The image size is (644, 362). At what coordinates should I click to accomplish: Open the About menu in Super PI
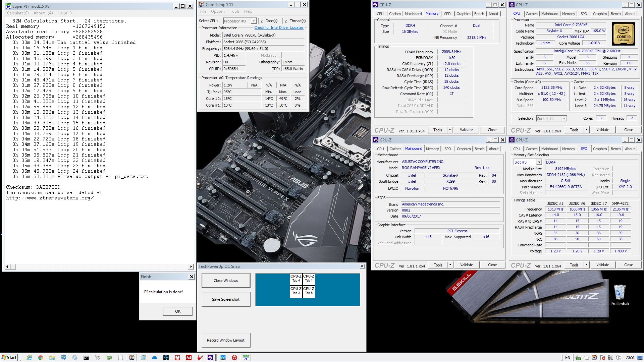click(43, 13)
